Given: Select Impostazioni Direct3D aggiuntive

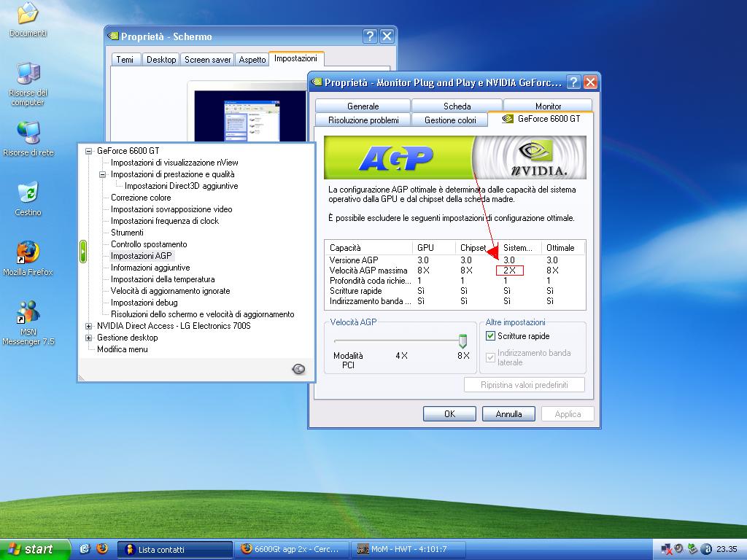Looking at the screenshot, I should [181, 186].
